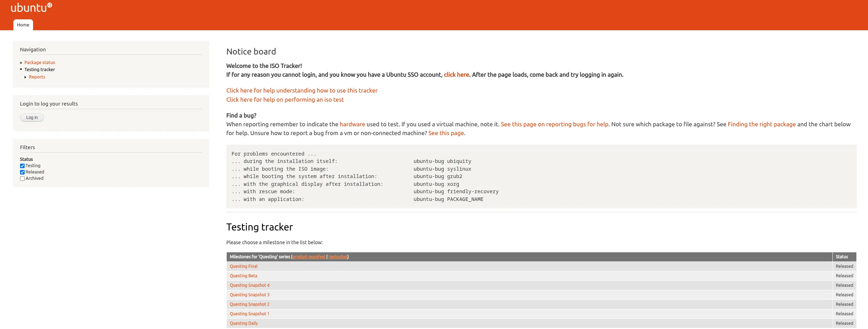Open the product manifest link
Viewport: 868px width, 329px height.
309,257
